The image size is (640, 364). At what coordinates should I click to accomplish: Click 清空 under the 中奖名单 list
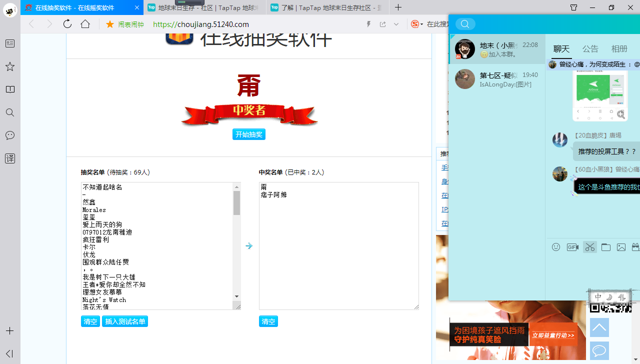(268, 321)
